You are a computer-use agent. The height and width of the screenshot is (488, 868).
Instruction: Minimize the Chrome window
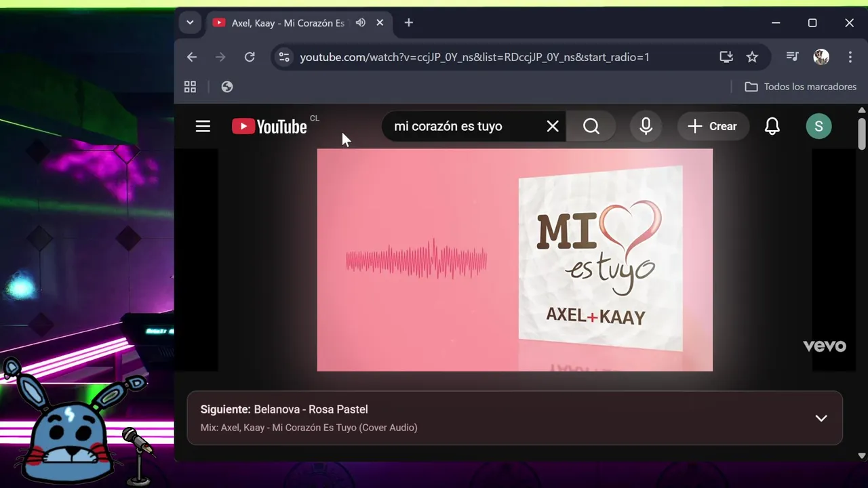tap(776, 22)
